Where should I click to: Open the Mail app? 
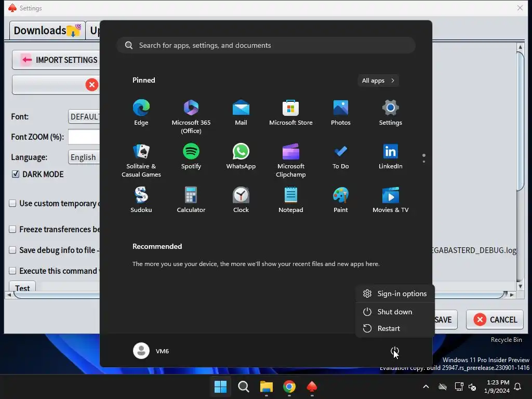tap(241, 113)
